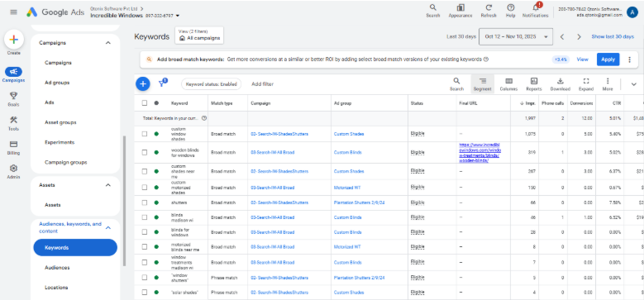Screen dimensions: 644x300
Task: Download the keywords table
Action: coord(561,83)
